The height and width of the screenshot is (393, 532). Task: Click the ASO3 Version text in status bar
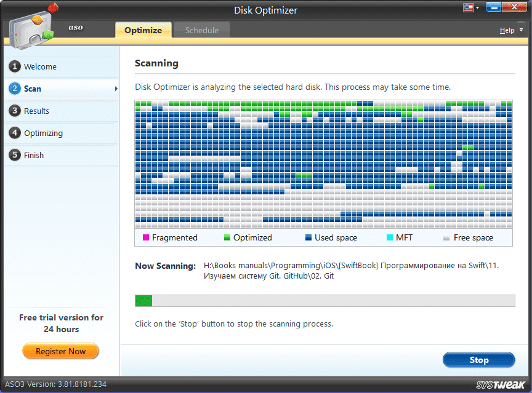55,384
